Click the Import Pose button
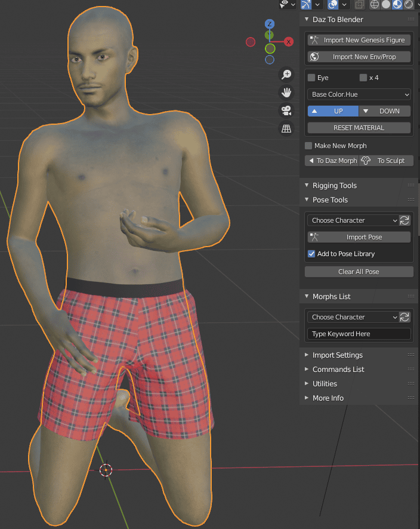This screenshot has height=529, width=420. pyautogui.click(x=359, y=237)
